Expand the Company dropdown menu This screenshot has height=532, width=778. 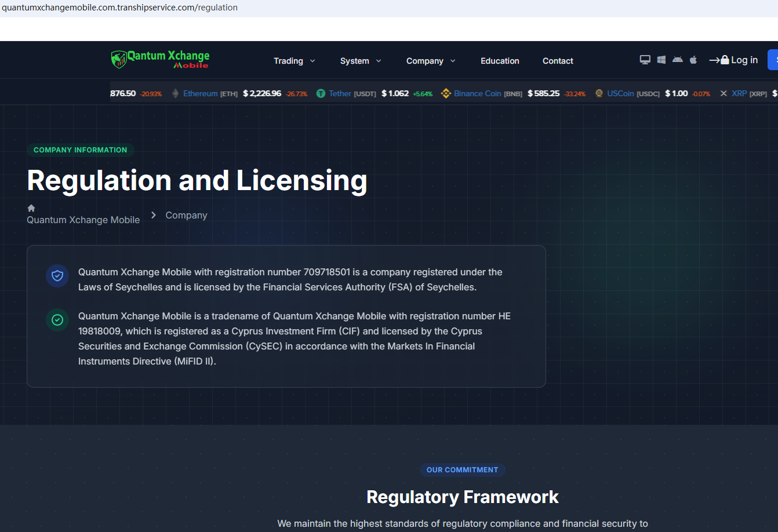click(x=431, y=61)
